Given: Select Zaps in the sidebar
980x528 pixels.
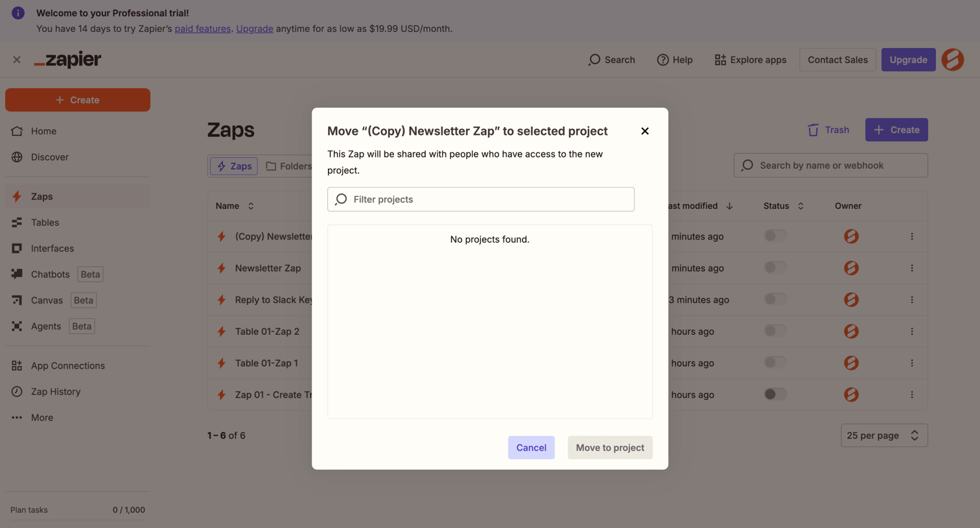Looking at the screenshot, I should [x=78, y=197].
